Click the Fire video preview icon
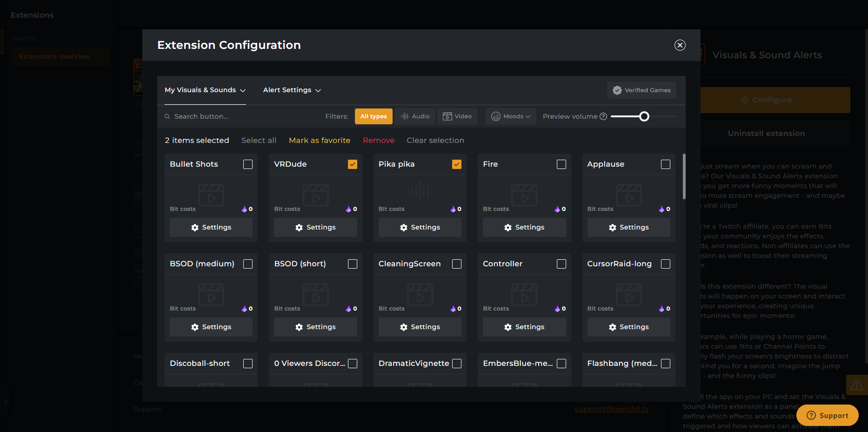Image resolution: width=868 pixels, height=432 pixels. click(524, 195)
